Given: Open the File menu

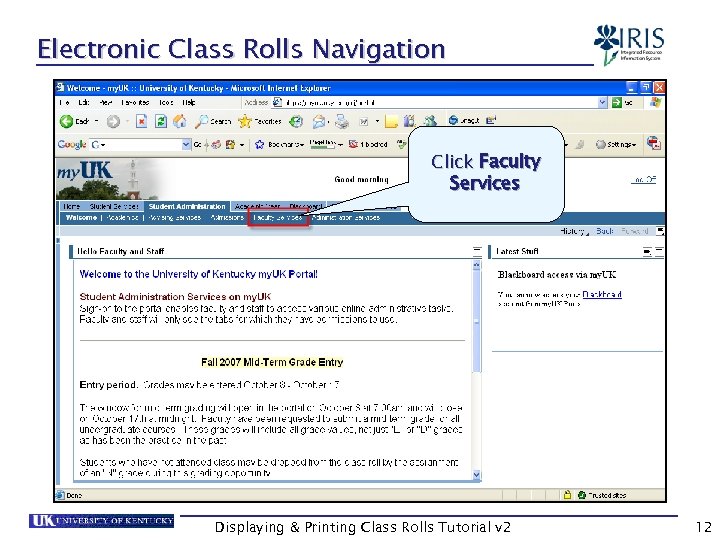Looking at the screenshot, I should [x=64, y=102].
